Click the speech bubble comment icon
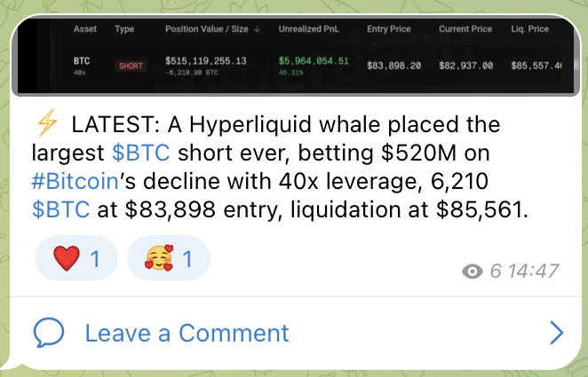 tap(49, 333)
